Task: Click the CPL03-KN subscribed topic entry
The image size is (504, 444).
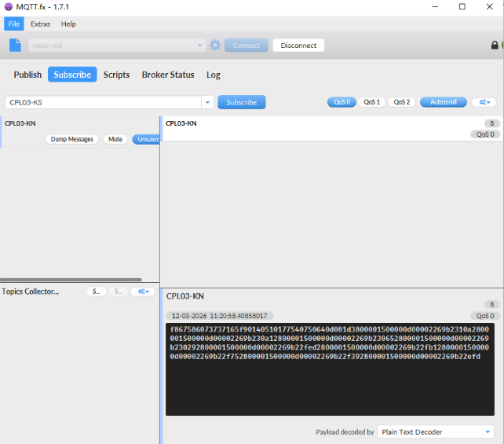Action: coord(80,132)
